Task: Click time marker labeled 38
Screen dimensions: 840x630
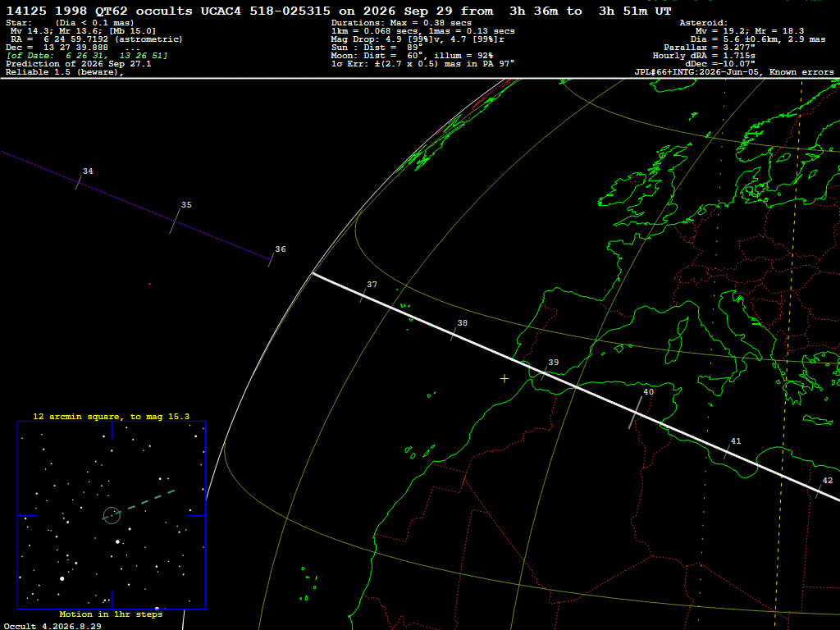Action: tap(463, 323)
